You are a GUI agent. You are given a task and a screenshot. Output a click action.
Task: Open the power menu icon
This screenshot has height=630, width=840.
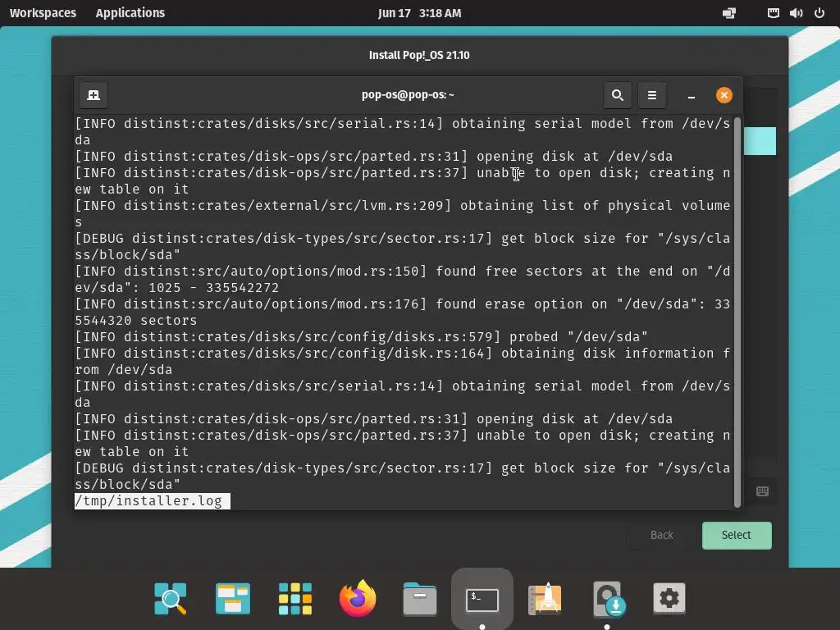point(819,13)
